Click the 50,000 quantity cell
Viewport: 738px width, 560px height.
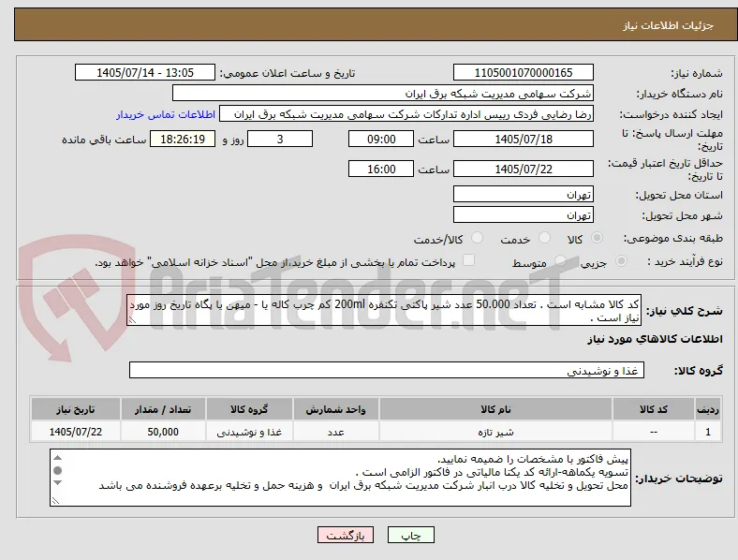pos(163,432)
